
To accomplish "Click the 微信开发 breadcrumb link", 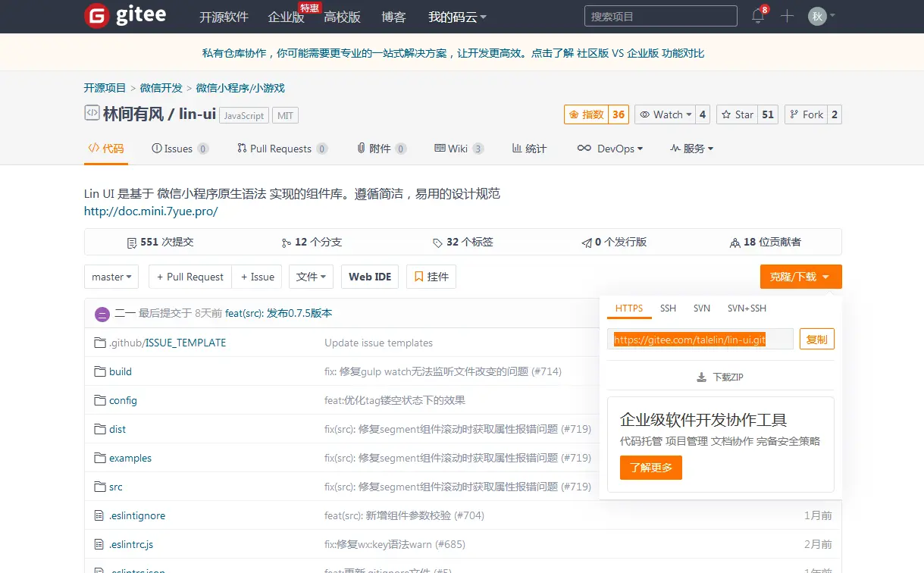I will [161, 88].
